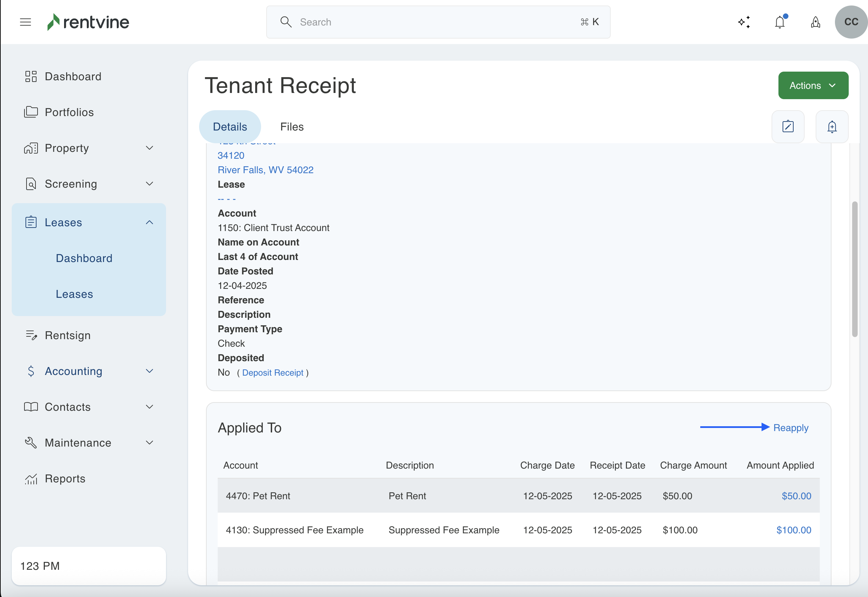Viewport: 868px width, 597px height.
Task: Switch to the Files tab
Action: click(291, 126)
